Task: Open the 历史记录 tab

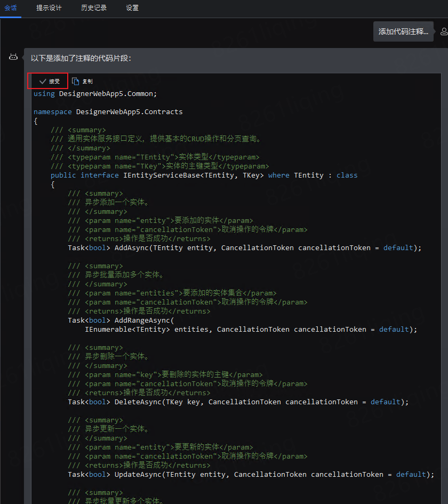Action: coord(94,8)
